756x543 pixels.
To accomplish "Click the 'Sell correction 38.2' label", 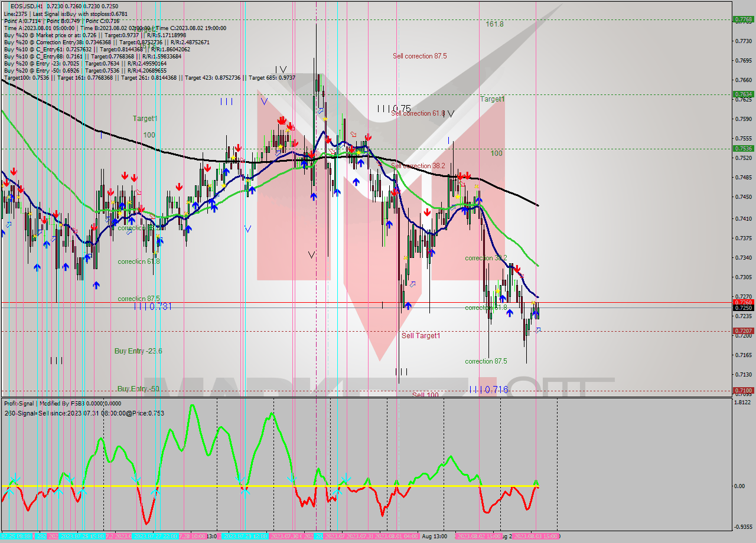I will tap(418, 166).
